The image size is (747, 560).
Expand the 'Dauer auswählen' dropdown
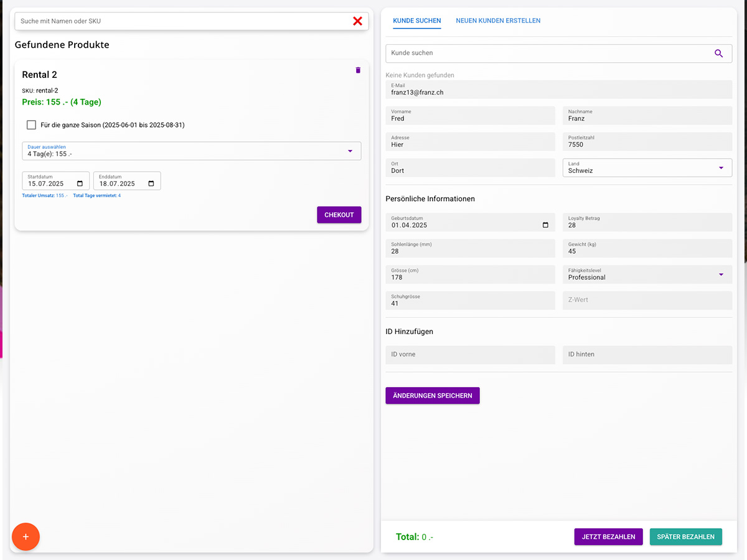pos(349,151)
